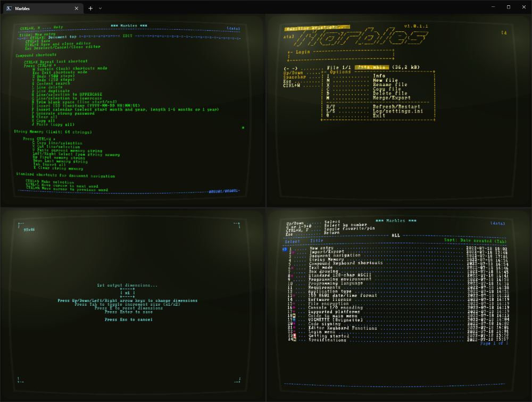Click inside the Login input box
This screenshot has height=402, width=532.
(x=340, y=56)
